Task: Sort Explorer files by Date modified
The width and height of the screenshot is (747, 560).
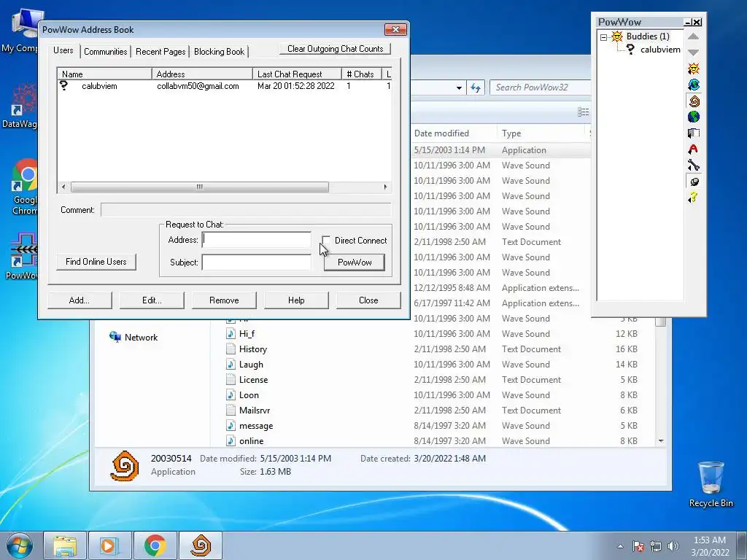Action: click(x=441, y=133)
